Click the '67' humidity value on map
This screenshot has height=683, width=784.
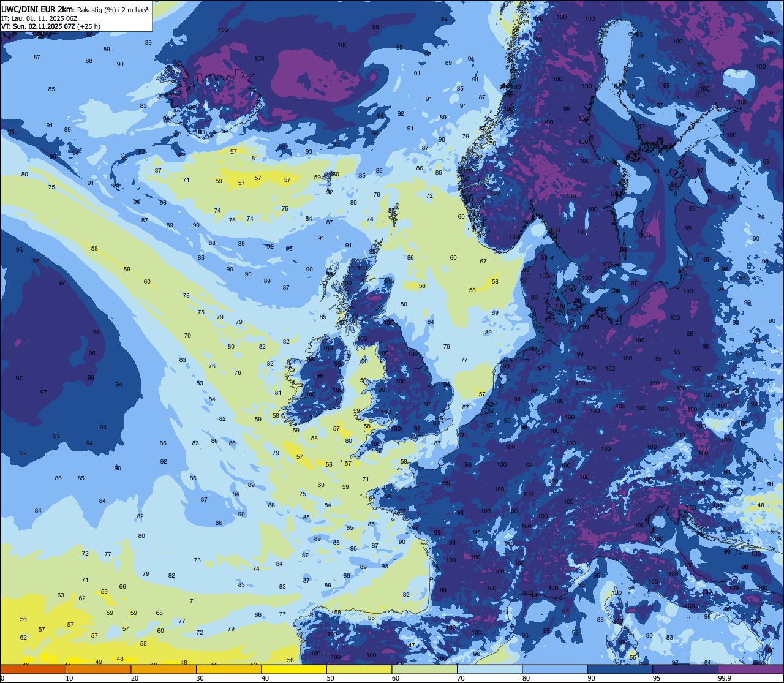(483, 262)
